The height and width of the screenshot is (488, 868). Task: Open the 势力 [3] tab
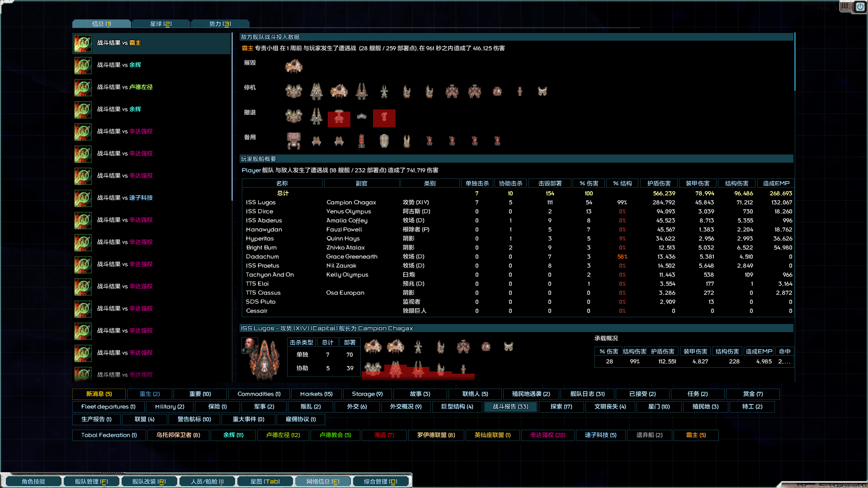pos(220,24)
